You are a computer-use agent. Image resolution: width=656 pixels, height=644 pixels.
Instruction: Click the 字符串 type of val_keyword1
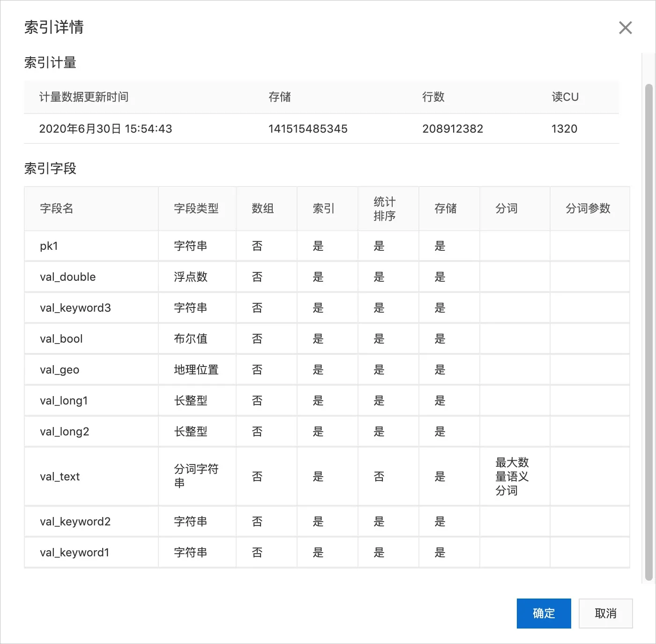[191, 553]
